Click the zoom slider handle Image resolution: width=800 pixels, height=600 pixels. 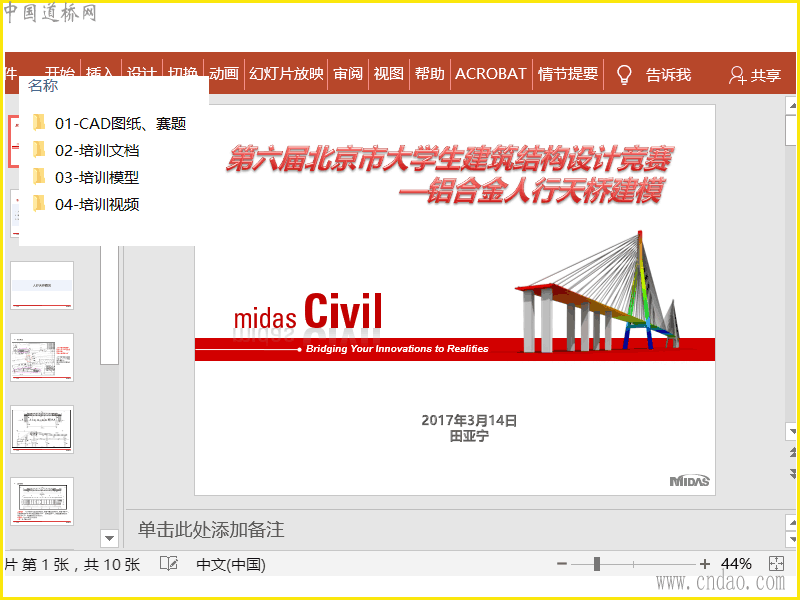click(x=596, y=564)
